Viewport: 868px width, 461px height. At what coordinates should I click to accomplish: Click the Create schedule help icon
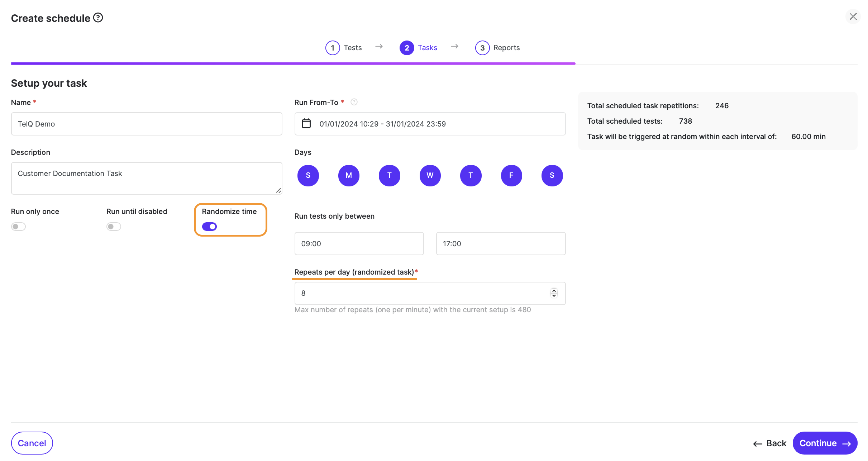click(98, 18)
